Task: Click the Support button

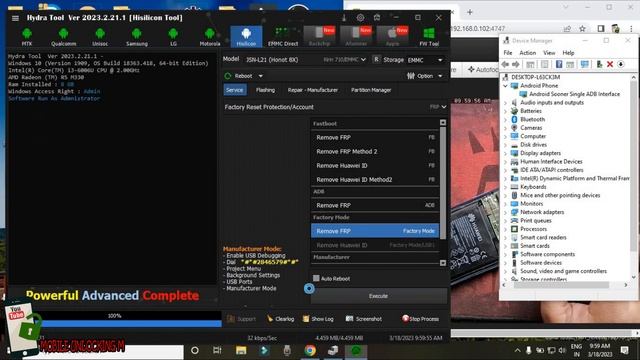Action: click(241, 319)
